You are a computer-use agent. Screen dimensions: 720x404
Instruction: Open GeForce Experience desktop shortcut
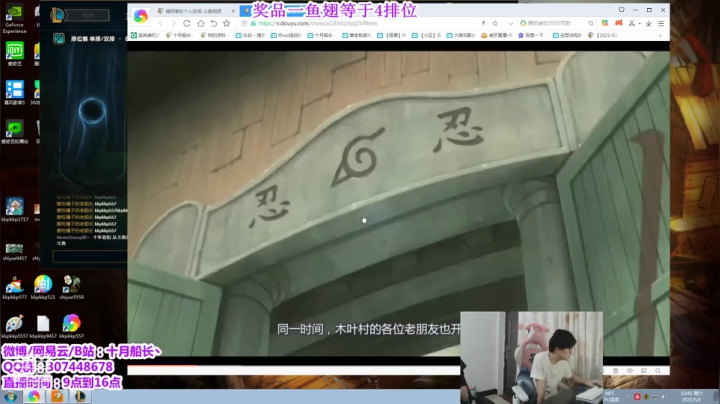pyautogui.click(x=15, y=19)
